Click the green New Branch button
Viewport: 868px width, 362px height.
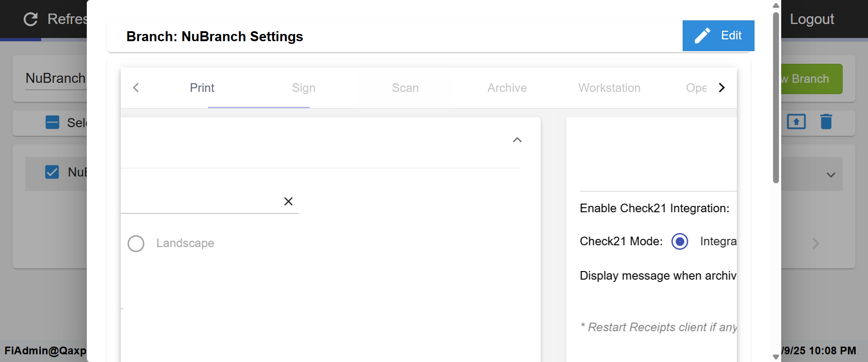811,79
